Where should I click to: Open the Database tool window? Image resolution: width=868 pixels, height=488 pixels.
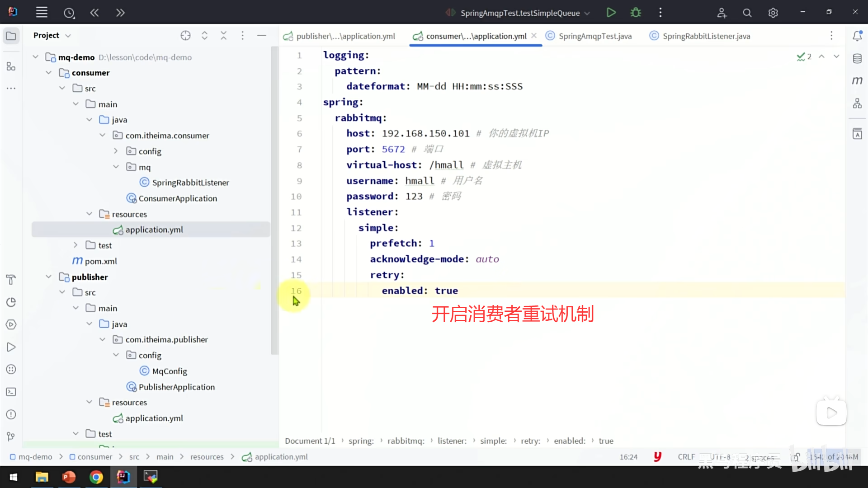click(857, 58)
